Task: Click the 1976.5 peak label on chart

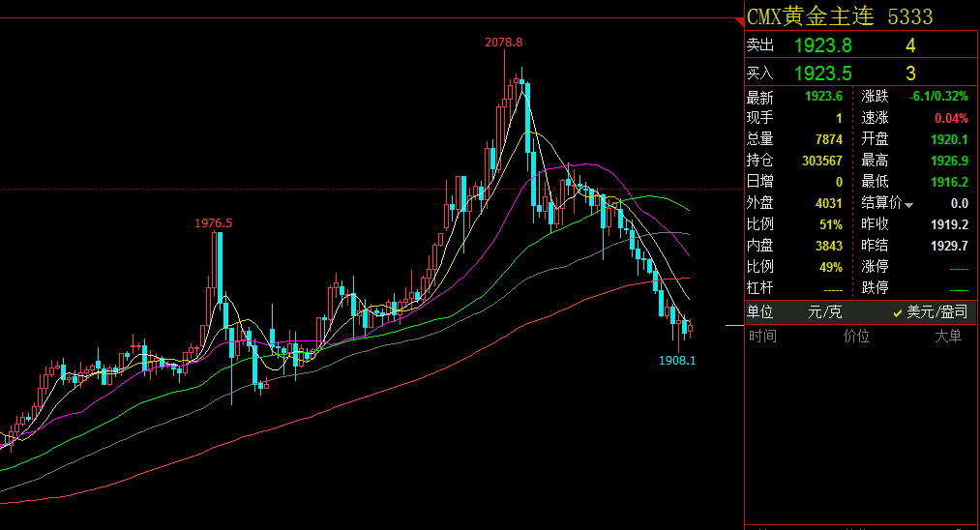Action: [213, 223]
